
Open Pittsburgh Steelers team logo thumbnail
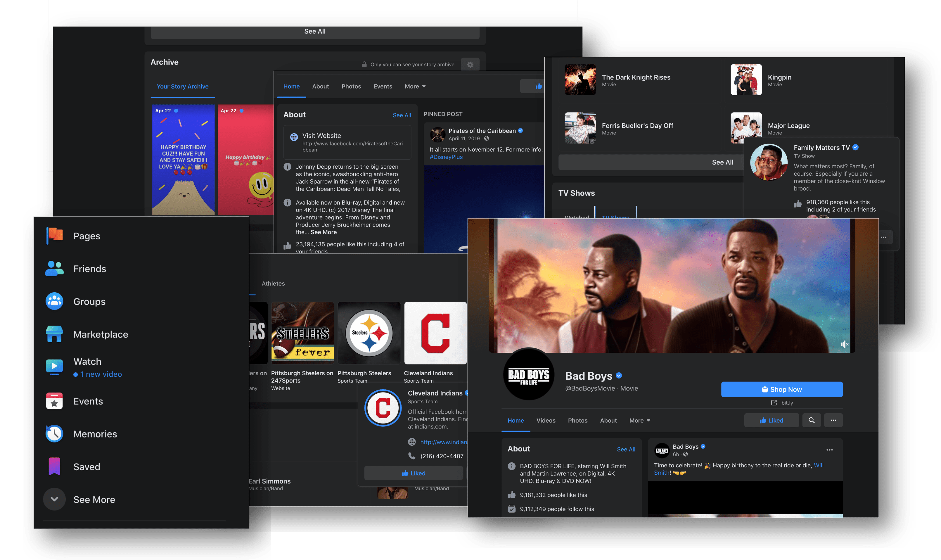tap(369, 333)
